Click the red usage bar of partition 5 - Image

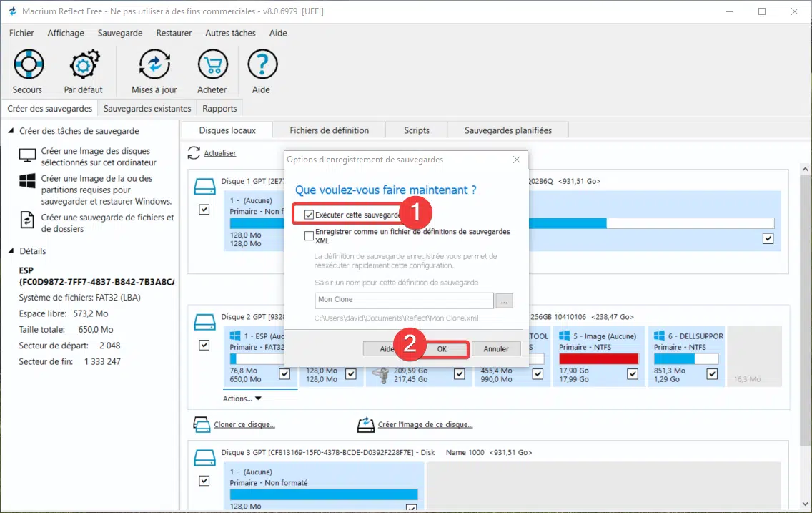click(599, 358)
